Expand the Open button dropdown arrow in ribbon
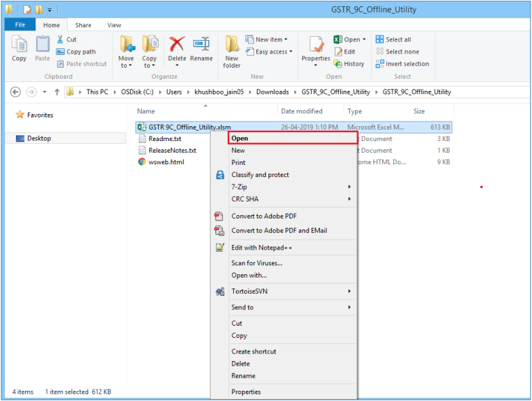Screen dimensions: 532x401 pyautogui.click(x=364, y=39)
